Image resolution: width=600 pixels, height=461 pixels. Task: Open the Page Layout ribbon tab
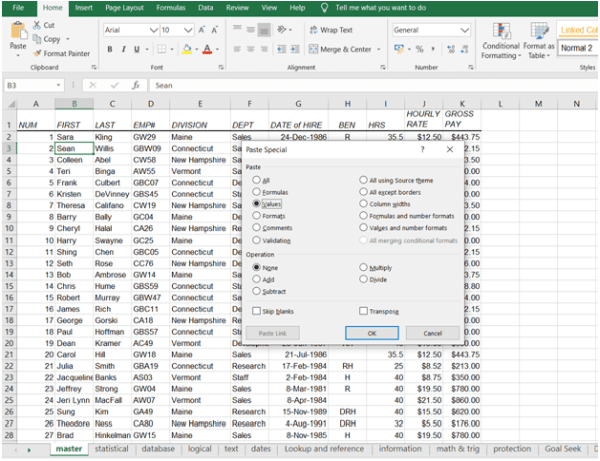(x=125, y=7)
